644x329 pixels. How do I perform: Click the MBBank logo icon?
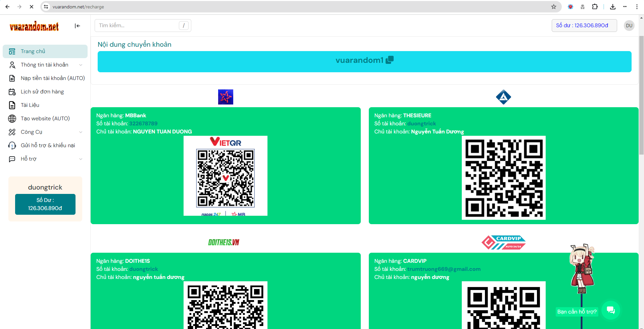click(x=226, y=97)
